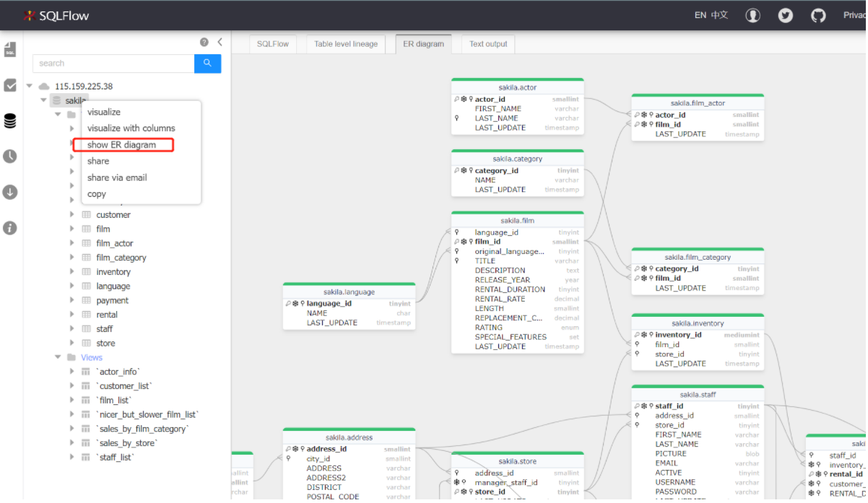Open the SQL script panel in left sidebar
Screen dimensions: 868x503
(9, 49)
